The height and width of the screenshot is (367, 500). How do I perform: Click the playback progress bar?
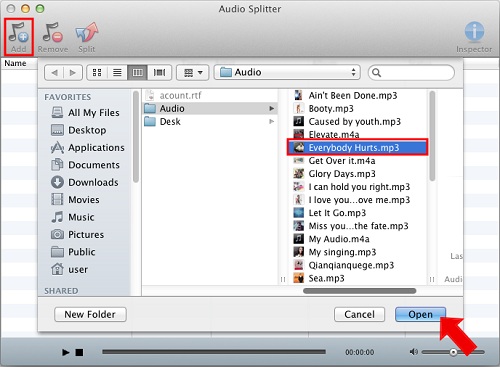(214, 352)
